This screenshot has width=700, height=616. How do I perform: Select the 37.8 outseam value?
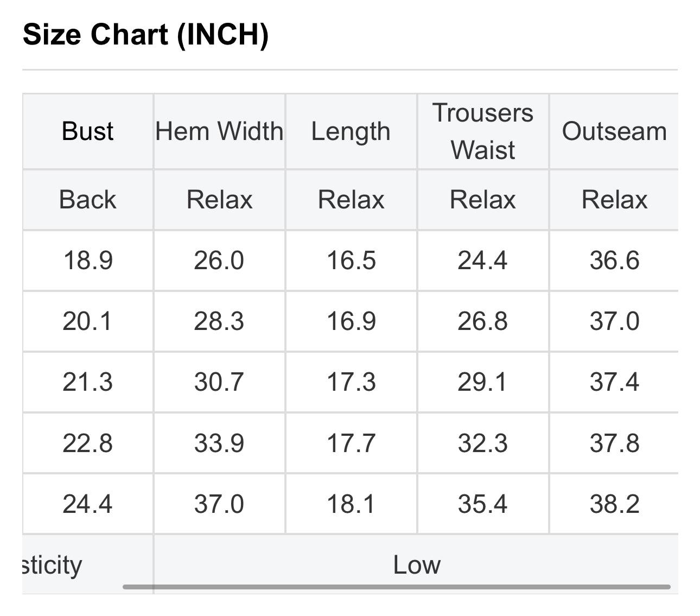tap(614, 443)
